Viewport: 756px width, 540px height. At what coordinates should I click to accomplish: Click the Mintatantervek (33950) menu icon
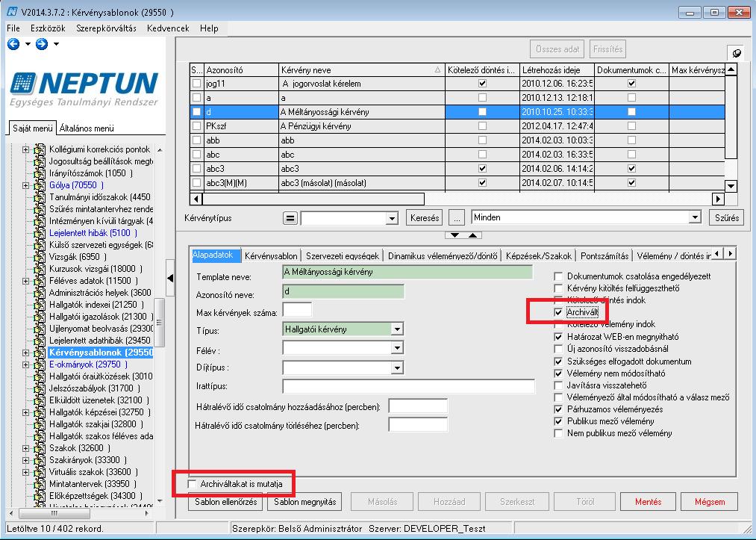pyautogui.click(x=40, y=483)
